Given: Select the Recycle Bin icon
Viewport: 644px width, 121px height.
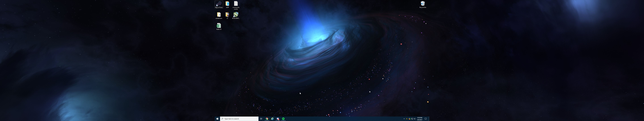Looking at the screenshot, I should pos(423,4).
